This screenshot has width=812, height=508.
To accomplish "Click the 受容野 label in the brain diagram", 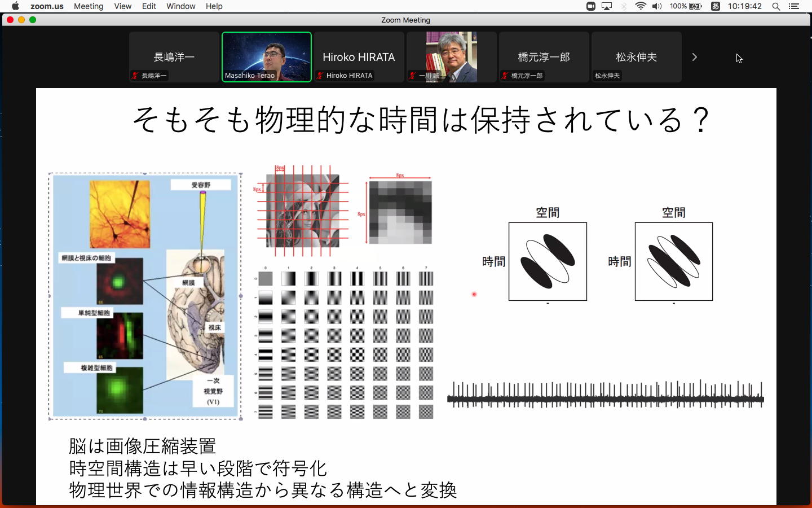I will [x=201, y=185].
